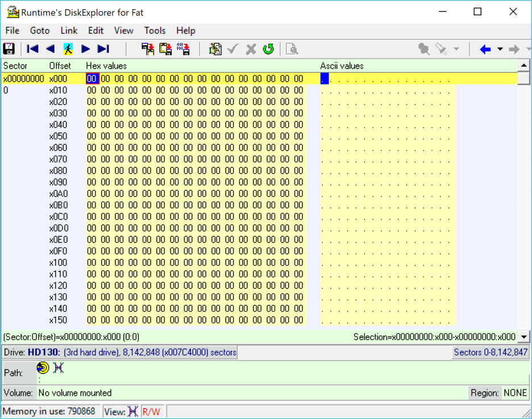Select the first hex byte at x010

coord(92,90)
